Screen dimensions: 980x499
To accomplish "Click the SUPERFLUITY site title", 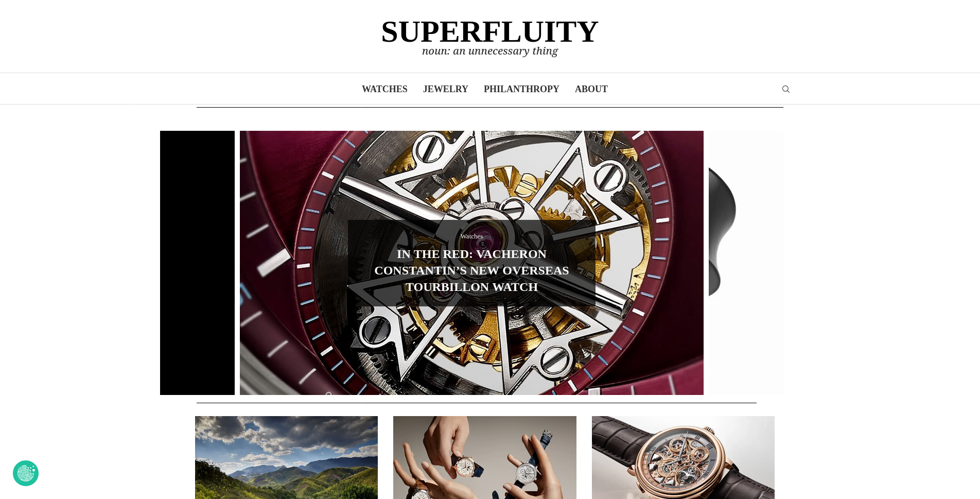I will coord(489,31).
